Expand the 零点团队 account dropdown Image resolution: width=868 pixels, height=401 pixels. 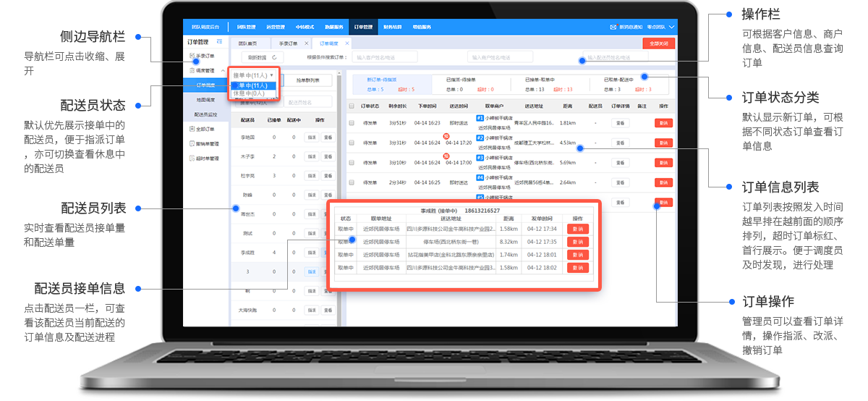(x=671, y=27)
